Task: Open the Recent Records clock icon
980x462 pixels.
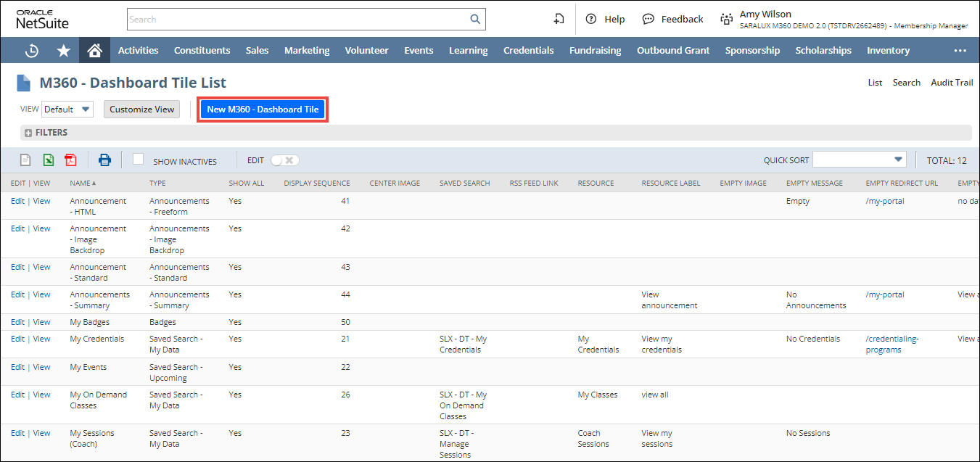Action: [x=32, y=51]
